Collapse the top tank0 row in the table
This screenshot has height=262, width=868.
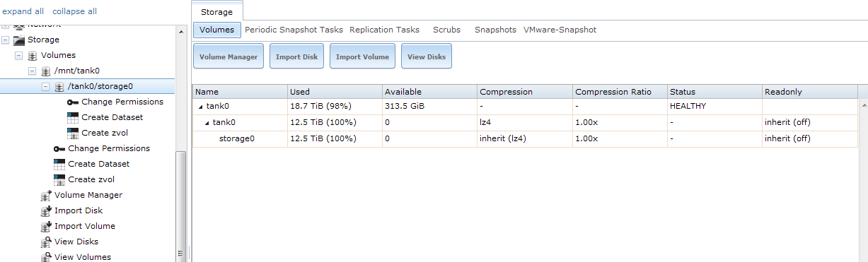point(200,107)
